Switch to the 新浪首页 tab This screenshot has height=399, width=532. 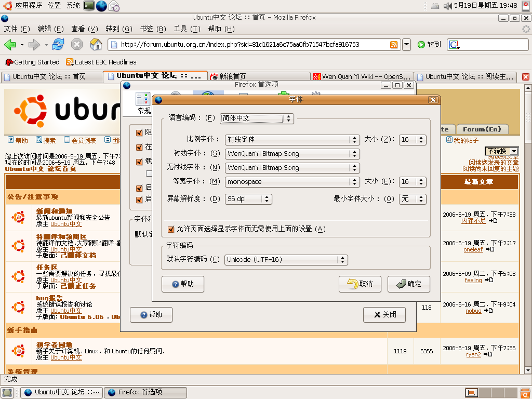[x=259, y=77]
